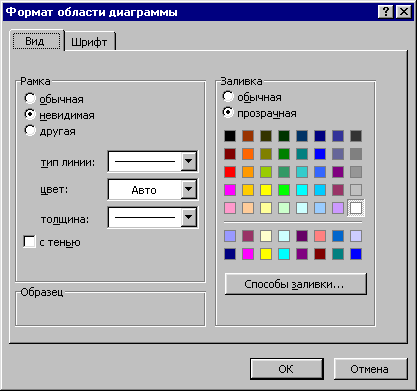Select the very dark green top-row swatch
417x391 pixels.
284,136
